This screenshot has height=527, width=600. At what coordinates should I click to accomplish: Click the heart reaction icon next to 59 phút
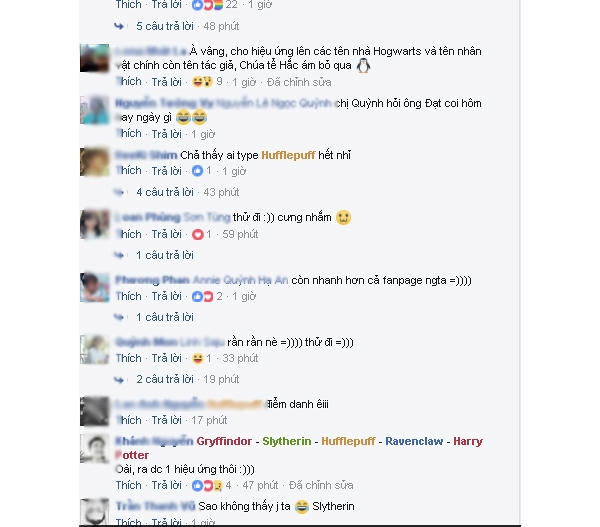[x=197, y=234]
